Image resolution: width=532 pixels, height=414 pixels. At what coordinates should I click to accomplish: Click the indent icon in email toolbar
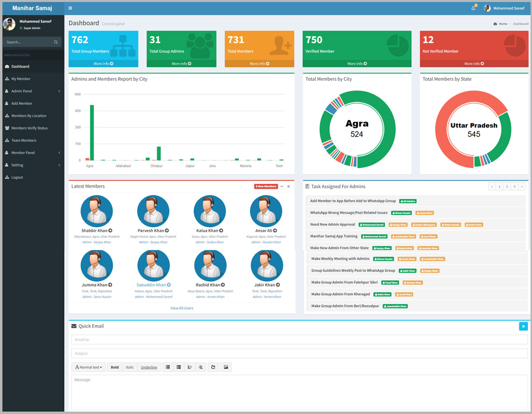pyautogui.click(x=201, y=368)
